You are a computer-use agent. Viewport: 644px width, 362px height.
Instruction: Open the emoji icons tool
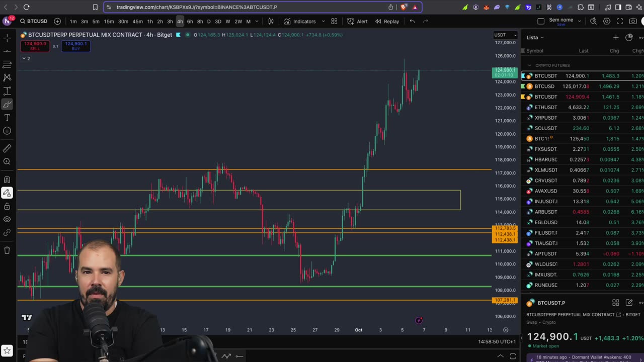point(7,131)
